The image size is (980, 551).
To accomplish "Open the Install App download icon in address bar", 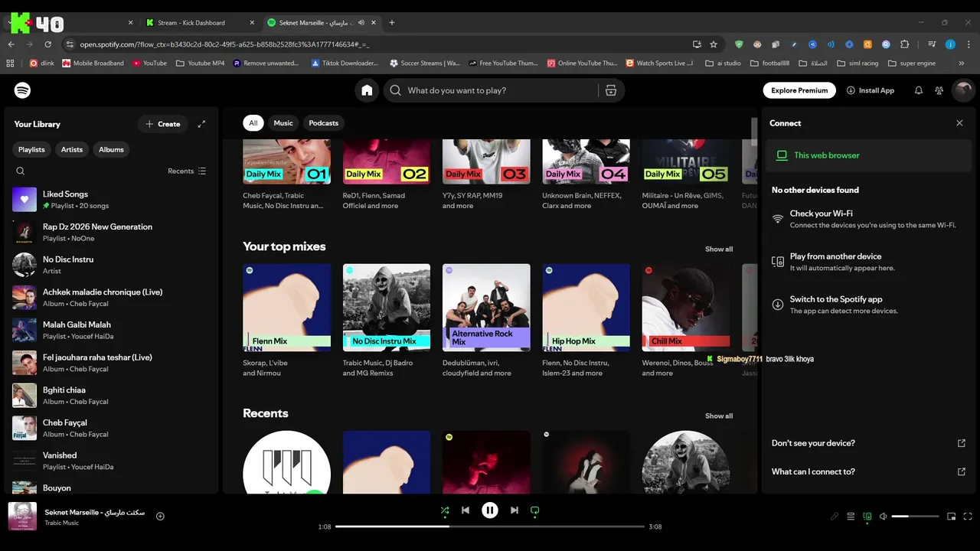I will pyautogui.click(x=697, y=44).
